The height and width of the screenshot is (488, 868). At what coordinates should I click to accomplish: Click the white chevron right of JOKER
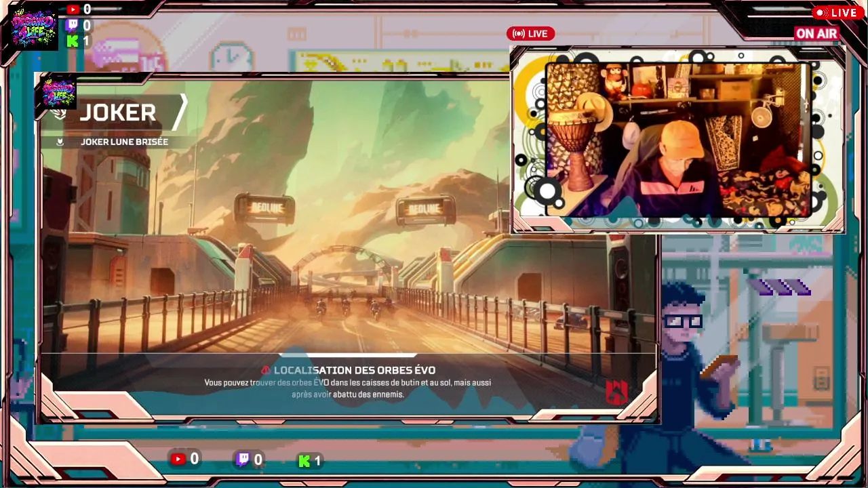tap(179, 112)
